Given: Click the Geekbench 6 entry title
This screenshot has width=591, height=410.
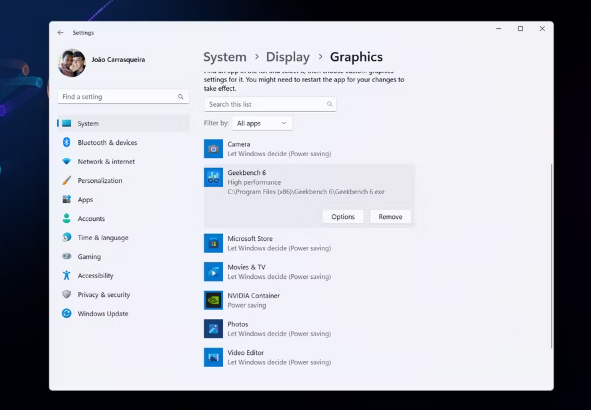Looking at the screenshot, I should (247, 173).
